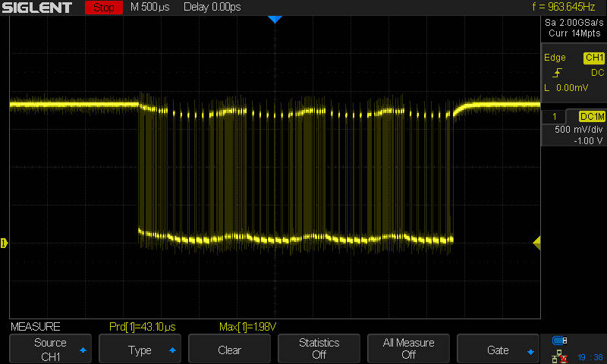
Task: Click the yellow trigger level arrow on right edge
Action: 536,243
